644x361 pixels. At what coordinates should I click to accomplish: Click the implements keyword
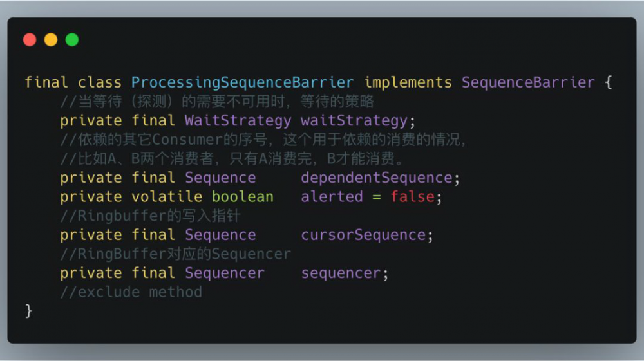(408, 82)
